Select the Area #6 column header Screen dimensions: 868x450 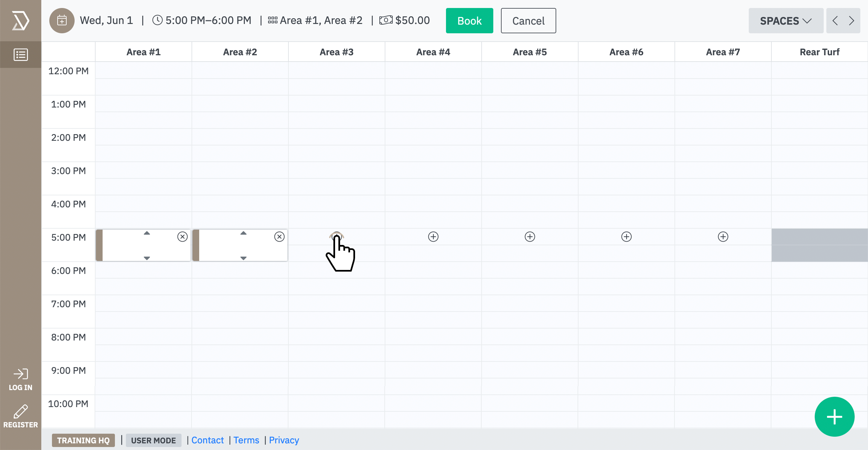coord(627,52)
